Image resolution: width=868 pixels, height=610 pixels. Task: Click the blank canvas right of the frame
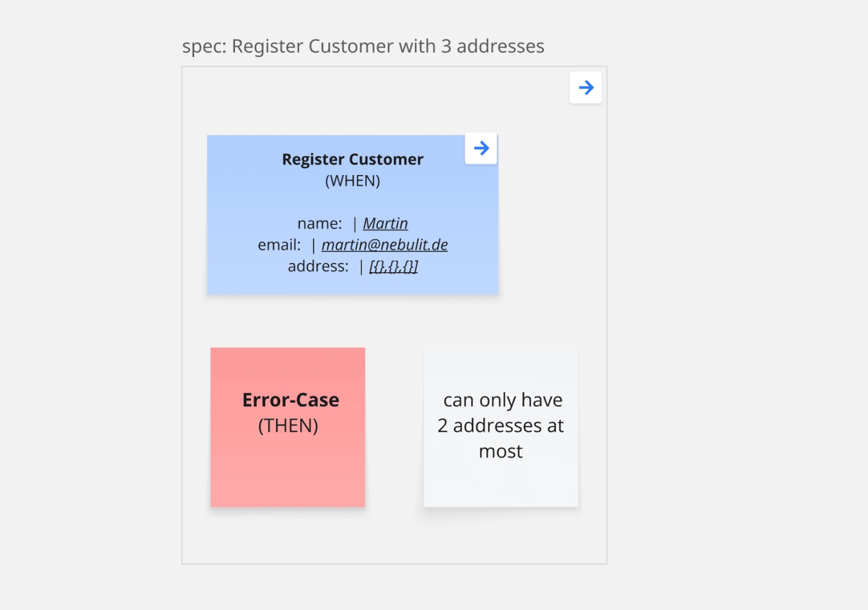[x=732, y=305]
